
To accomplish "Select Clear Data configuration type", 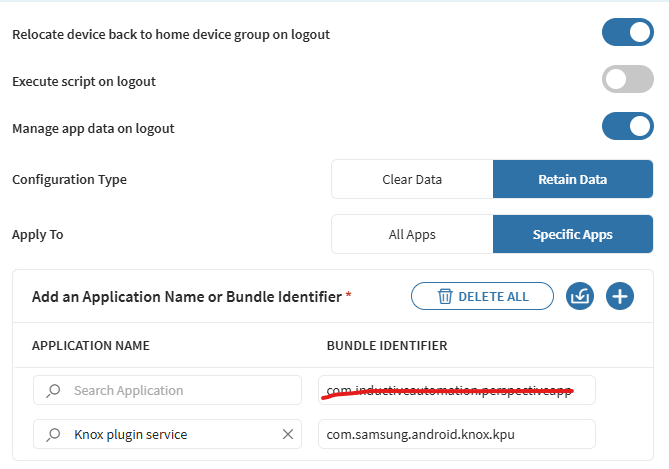I will [411, 180].
